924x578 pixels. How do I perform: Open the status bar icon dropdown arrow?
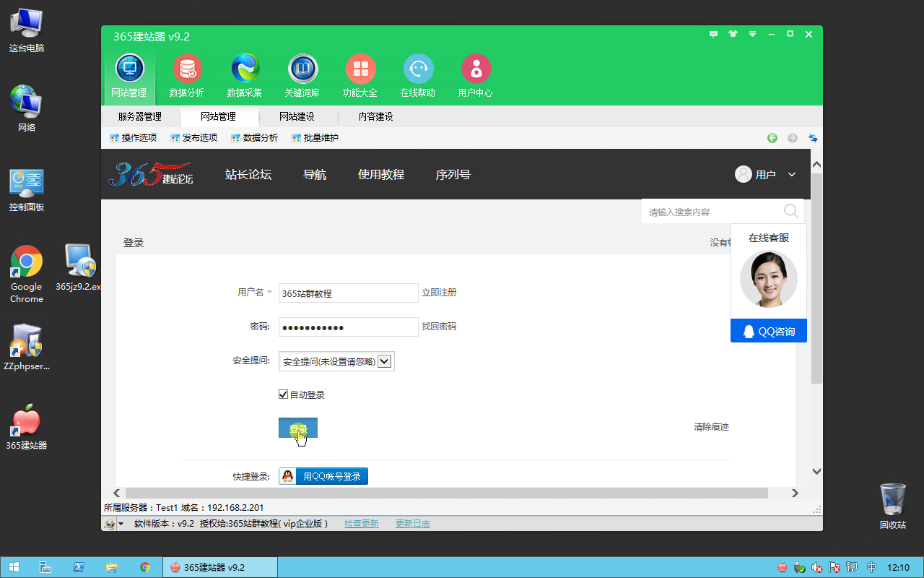(121, 524)
